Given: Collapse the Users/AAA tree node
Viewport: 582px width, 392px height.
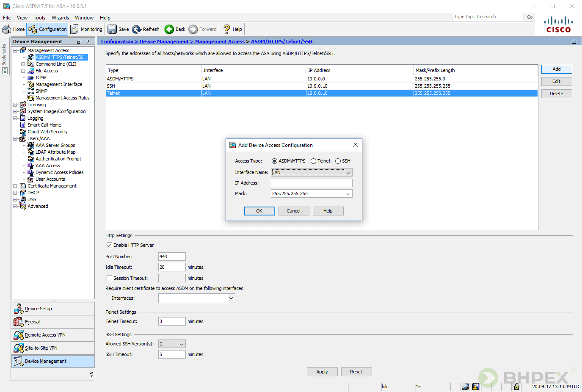Looking at the screenshot, I should [x=15, y=138].
